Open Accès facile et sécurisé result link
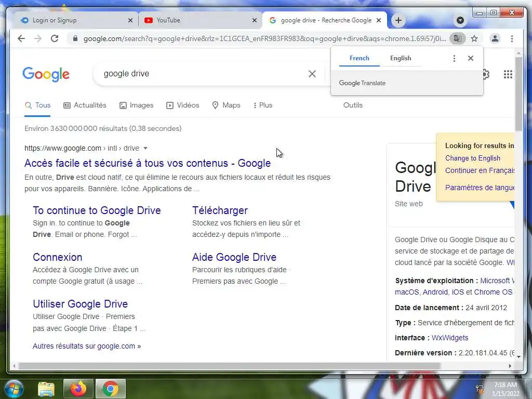Screen dimensions: 532x399 click(x=148, y=163)
